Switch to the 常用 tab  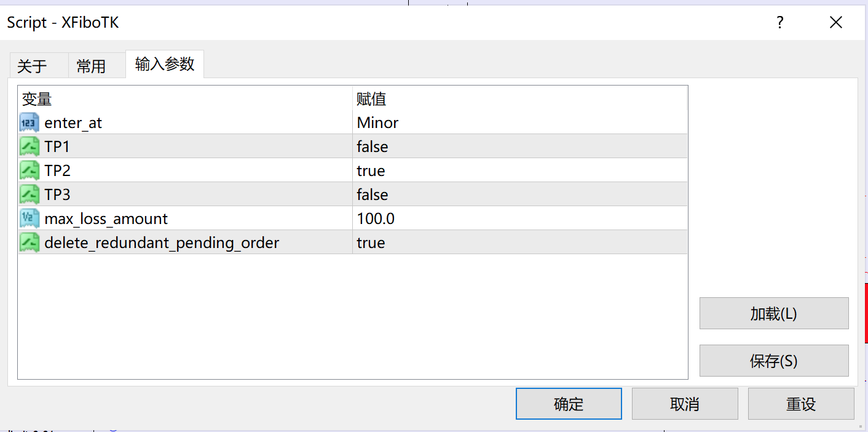(x=92, y=66)
